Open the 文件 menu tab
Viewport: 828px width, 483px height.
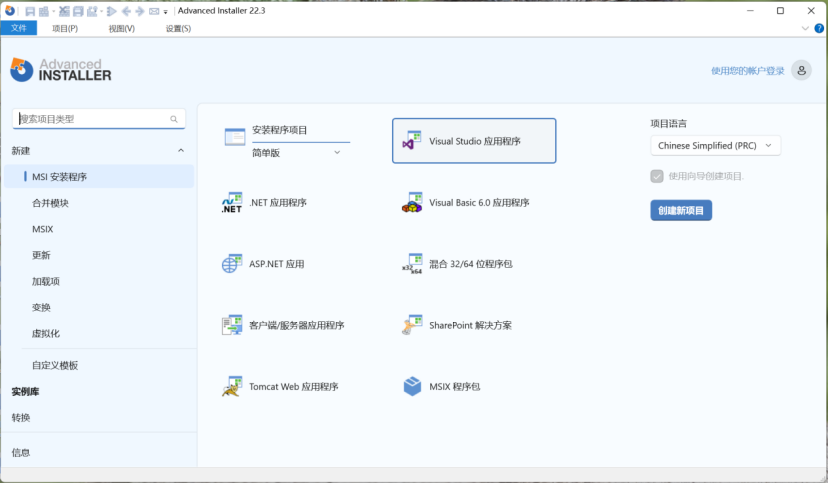(18, 28)
